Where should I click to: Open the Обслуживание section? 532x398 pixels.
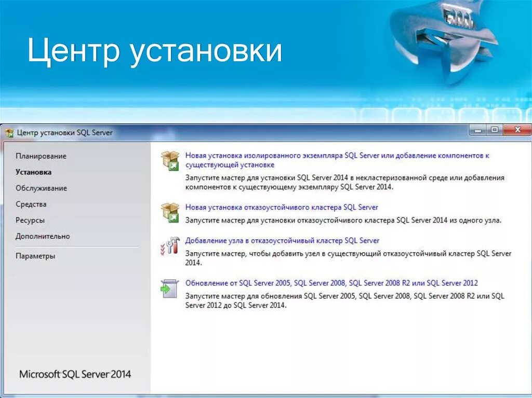(x=41, y=188)
